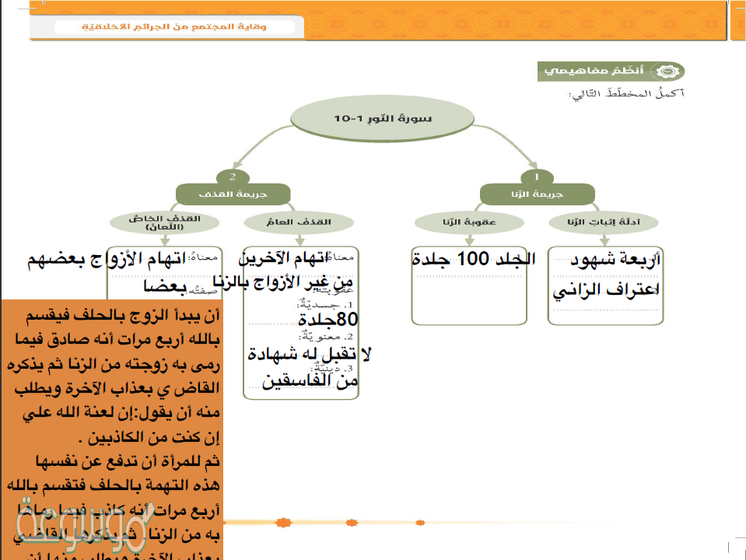Image resolution: width=746 pixels, height=560 pixels.
Task: Click the number 1 circle badge
Action: (537, 177)
